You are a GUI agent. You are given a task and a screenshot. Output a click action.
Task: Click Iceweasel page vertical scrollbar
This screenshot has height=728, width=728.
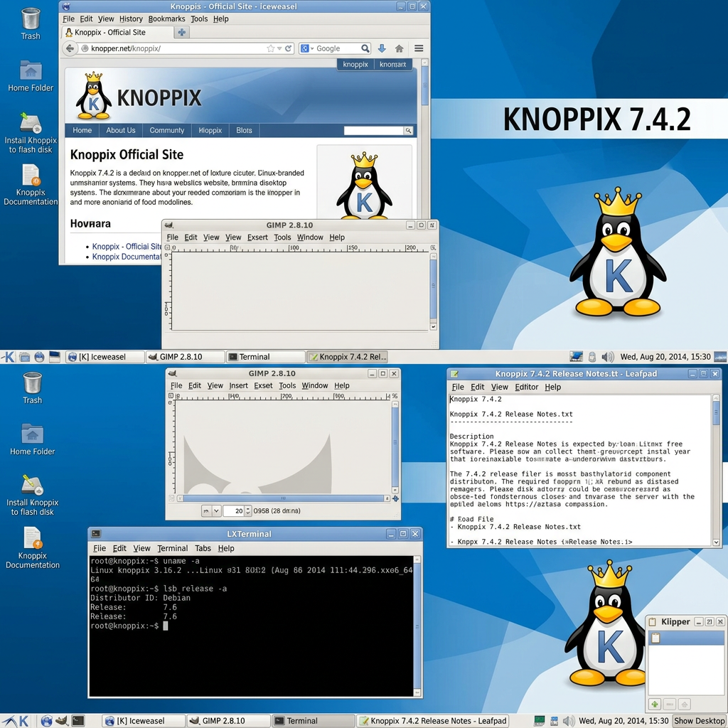425,139
